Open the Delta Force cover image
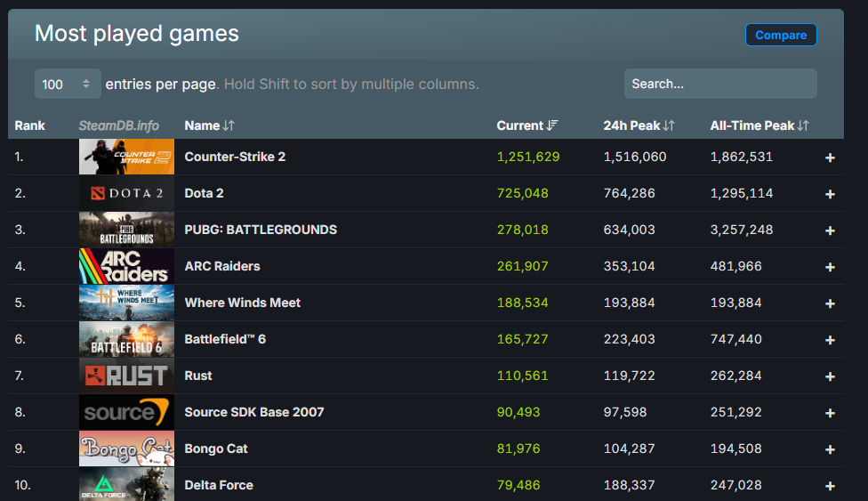868x501 pixels. tap(126, 484)
